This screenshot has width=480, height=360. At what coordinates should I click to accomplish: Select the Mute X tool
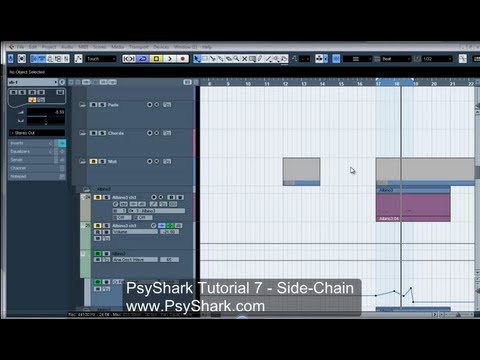pos(244,59)
